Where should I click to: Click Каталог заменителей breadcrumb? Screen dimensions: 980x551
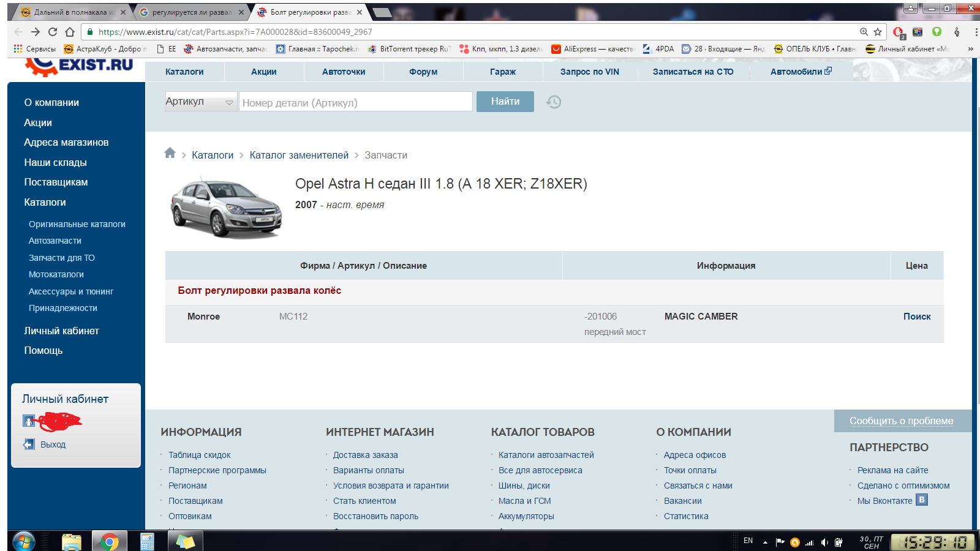pyautogui.click(x=299, y=156)
